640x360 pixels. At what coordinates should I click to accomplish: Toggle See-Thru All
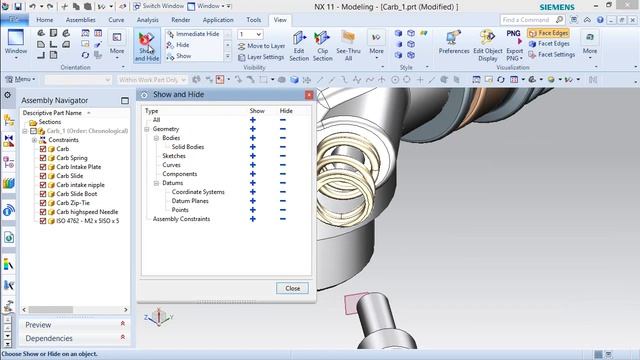point(348,46)
